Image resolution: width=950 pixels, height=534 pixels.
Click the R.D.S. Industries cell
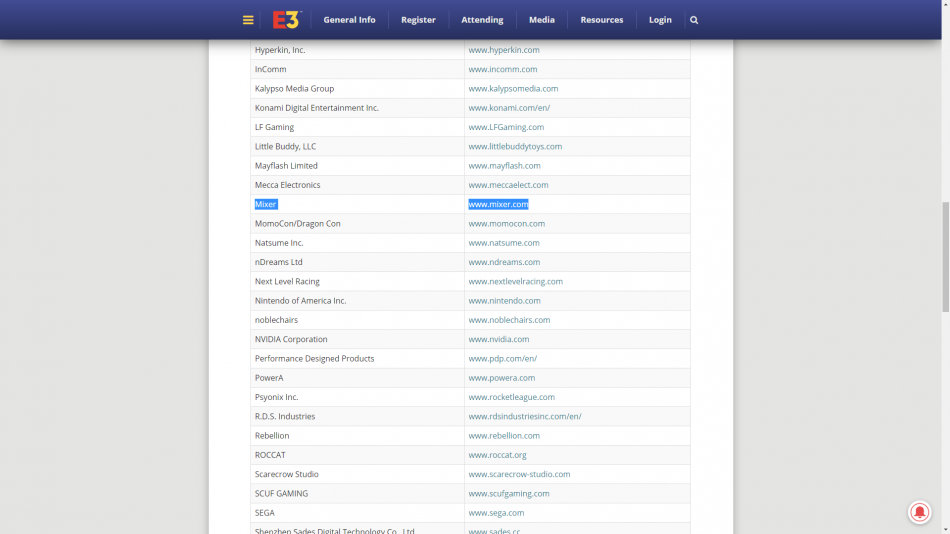357,416
